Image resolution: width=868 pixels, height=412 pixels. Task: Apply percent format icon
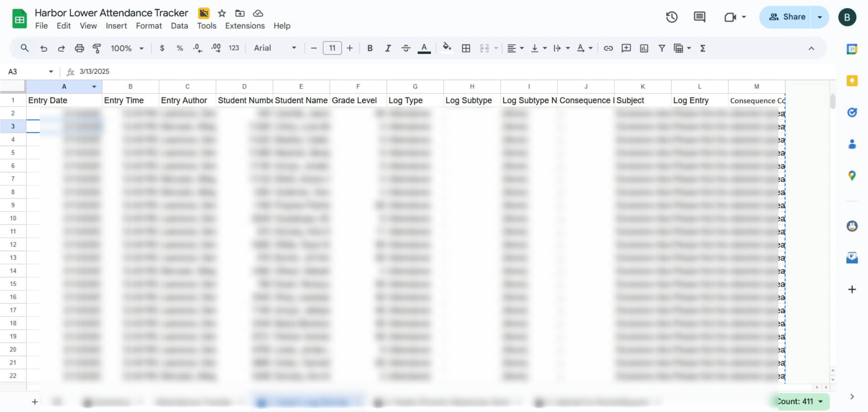(180, 48)
